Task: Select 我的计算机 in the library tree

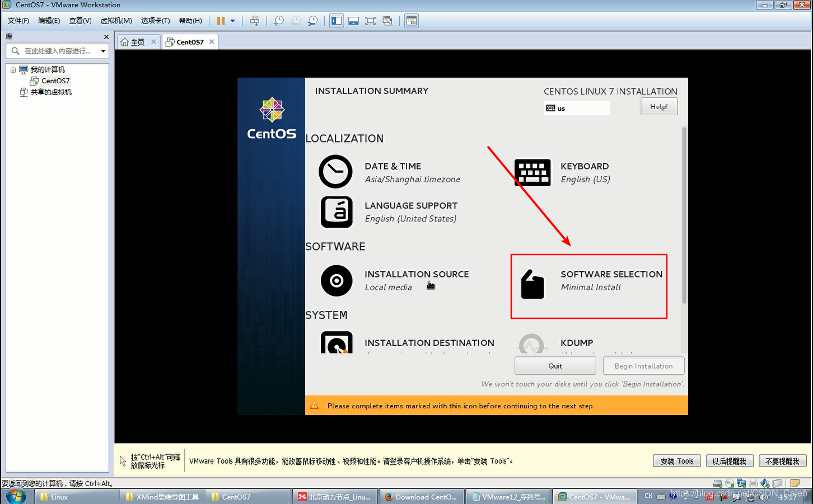Action: (48, 69)
